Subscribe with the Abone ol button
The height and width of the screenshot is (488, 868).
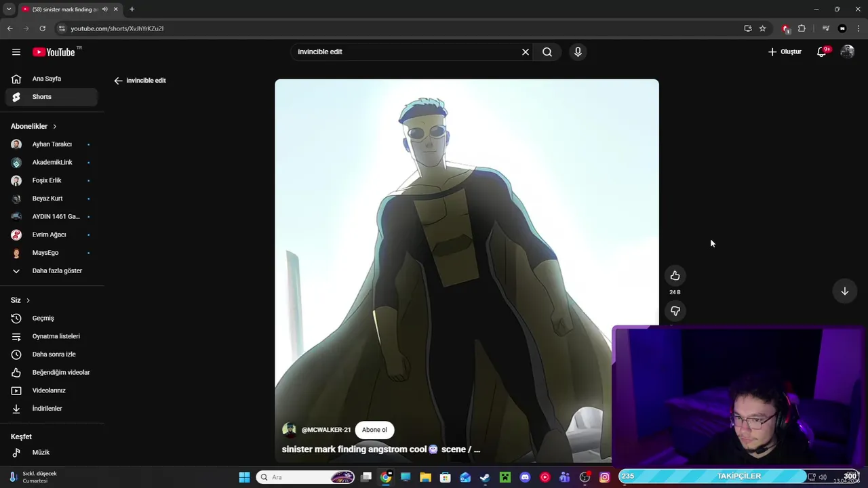pyautogui.click(x=374, y=430)
